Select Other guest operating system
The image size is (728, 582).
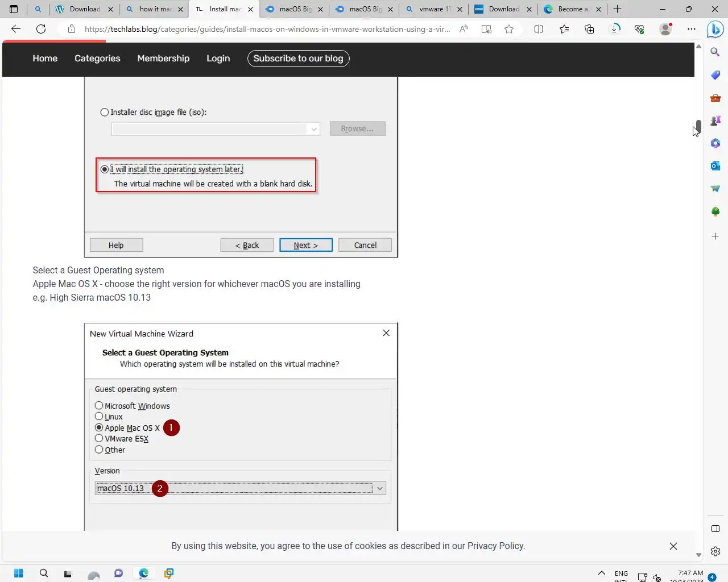(x=99, y=450)
